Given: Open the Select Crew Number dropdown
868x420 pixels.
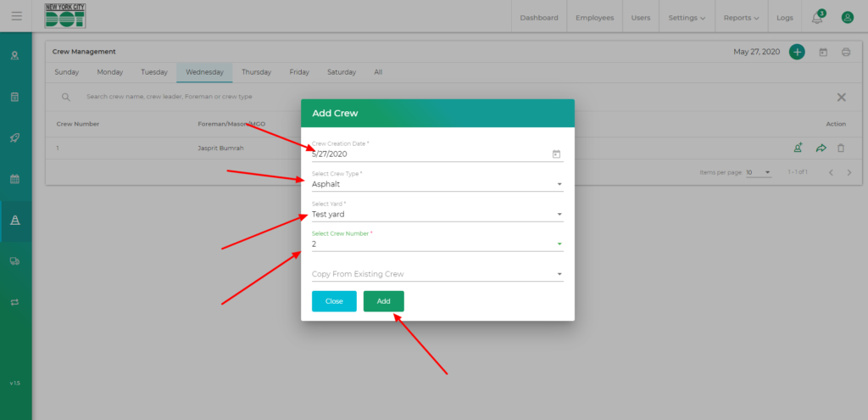Looking at the screenshot, I should (559, 244).
